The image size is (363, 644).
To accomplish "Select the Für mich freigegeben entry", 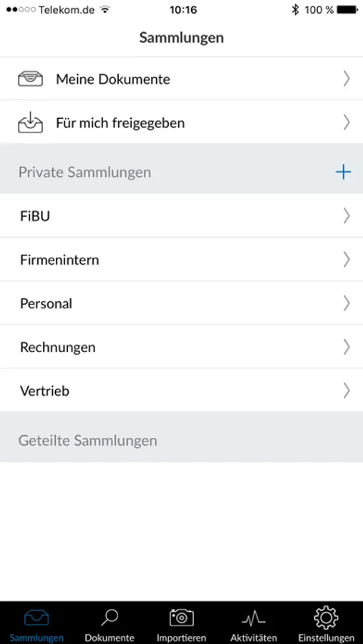I will pyautogui.click(x=181, y=122).
